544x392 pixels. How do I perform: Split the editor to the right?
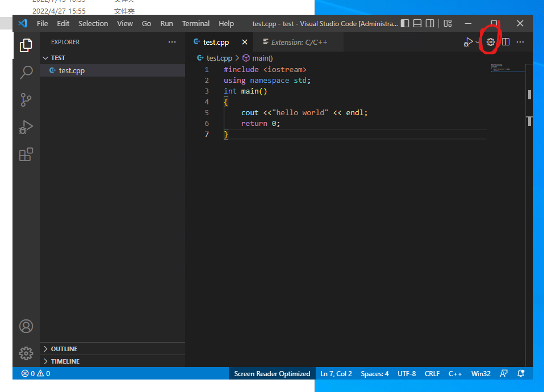point(505,42)
